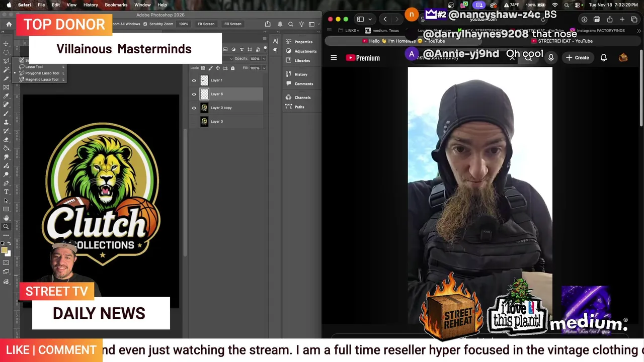The height and width of the screenshot is (362, 644).
Task: Open the Fill dropdown arrow
Action: pyautogui.click(x=264, y=68)
